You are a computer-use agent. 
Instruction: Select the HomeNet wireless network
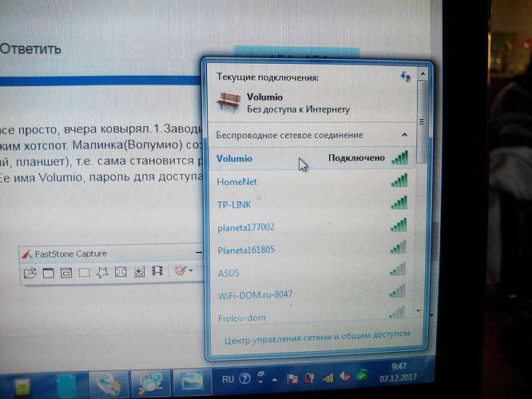coord(312,181)
